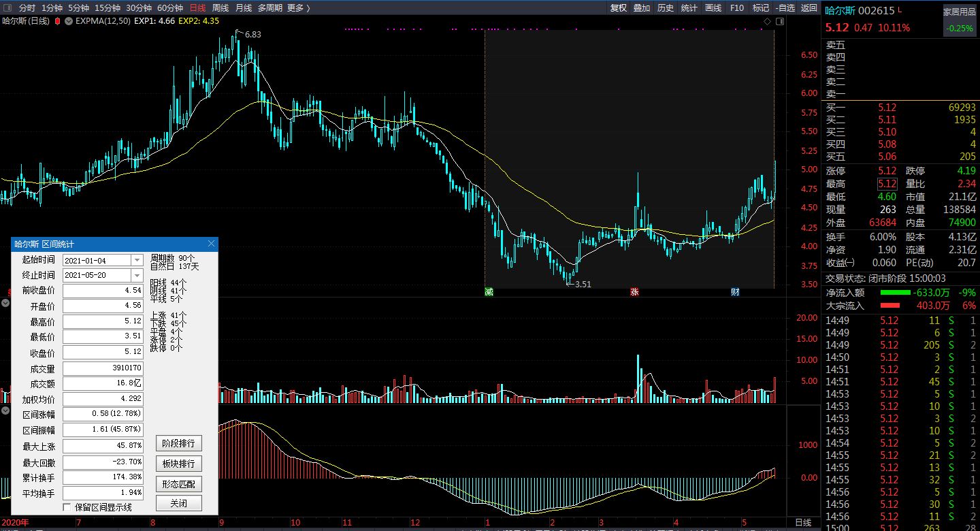
Task: Open the 终止时间 date dropdown
Action: [x=137, y=275]
